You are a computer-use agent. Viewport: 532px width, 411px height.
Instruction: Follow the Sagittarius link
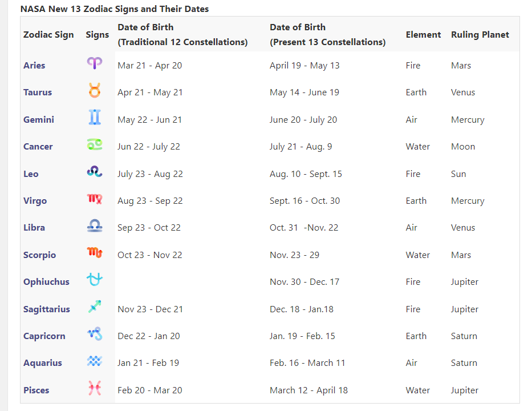pyautogui.click(x=47, y=309)
